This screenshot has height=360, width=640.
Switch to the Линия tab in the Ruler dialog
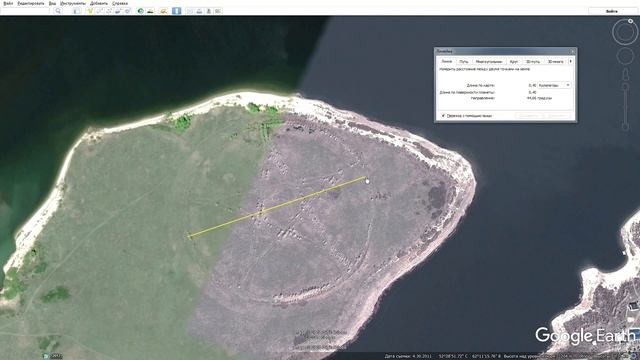tap(447, 61)
